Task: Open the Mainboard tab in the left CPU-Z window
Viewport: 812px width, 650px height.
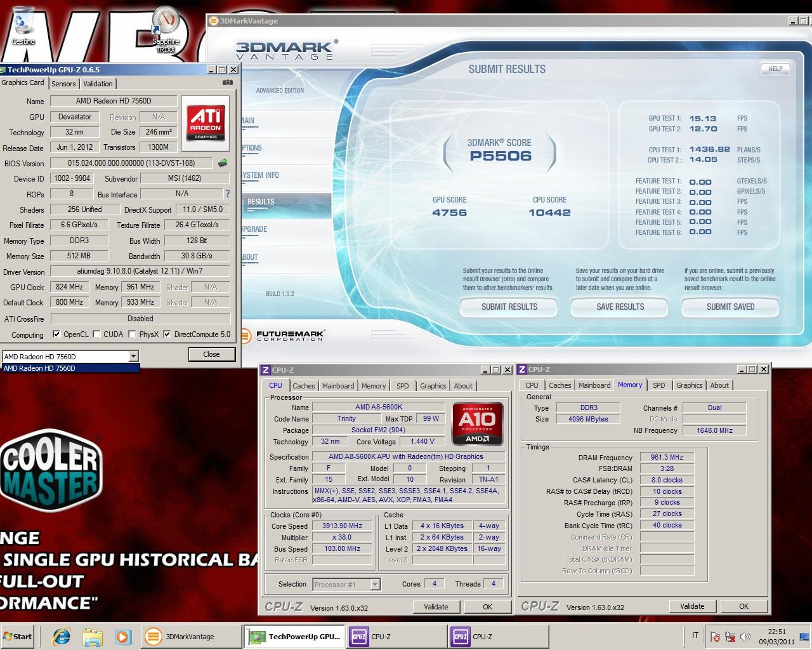Action: pos(338,386)
